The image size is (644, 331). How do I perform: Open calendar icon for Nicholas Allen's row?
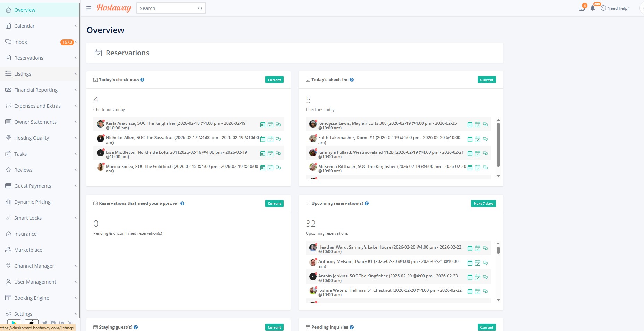[263, 139]
